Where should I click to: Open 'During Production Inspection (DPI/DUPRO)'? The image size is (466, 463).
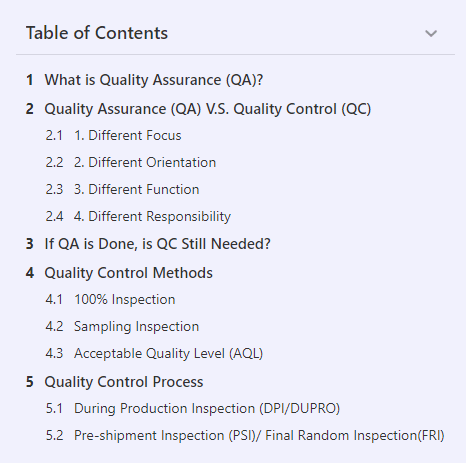click(207, 409)
